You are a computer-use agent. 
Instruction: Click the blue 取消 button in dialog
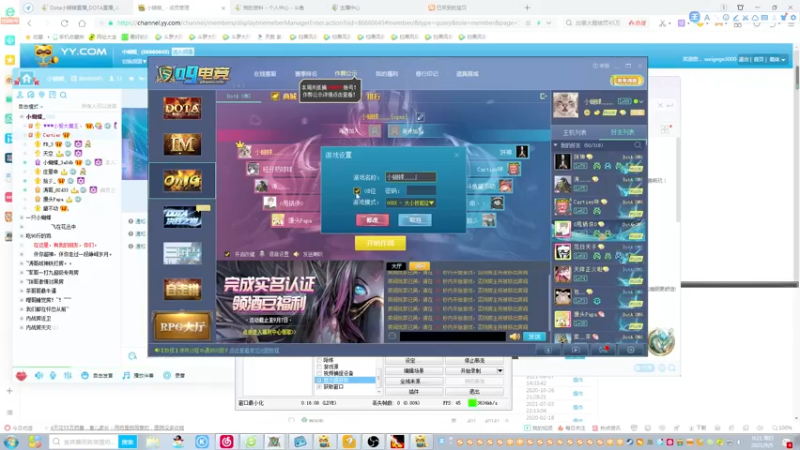[x=415, y=220]
